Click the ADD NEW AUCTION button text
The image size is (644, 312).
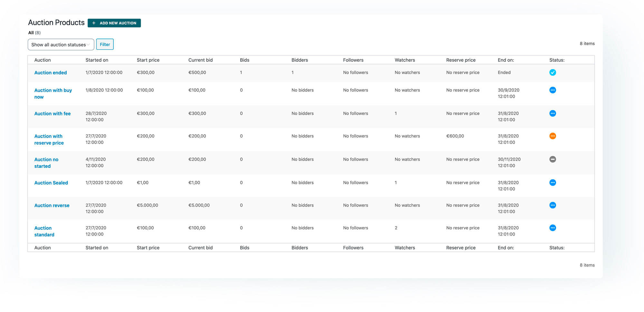coord(118,23)
